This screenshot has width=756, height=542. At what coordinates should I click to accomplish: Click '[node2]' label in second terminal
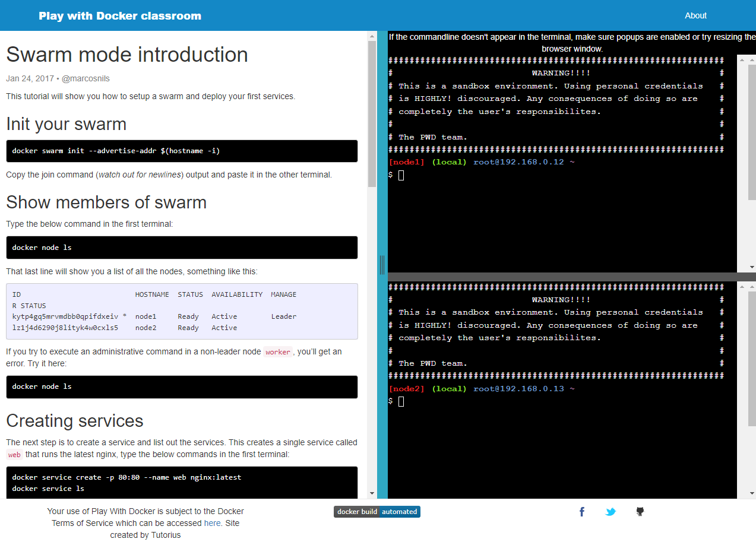tap(407, 389)
